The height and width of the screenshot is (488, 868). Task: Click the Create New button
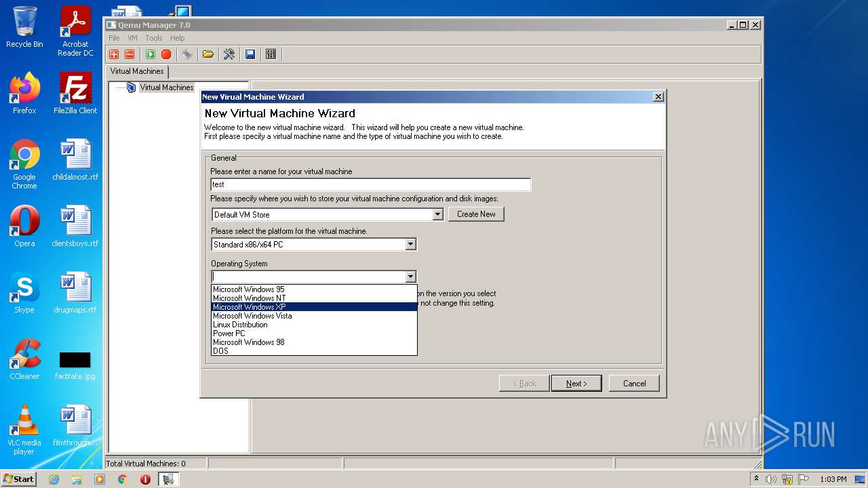[476, 214]
